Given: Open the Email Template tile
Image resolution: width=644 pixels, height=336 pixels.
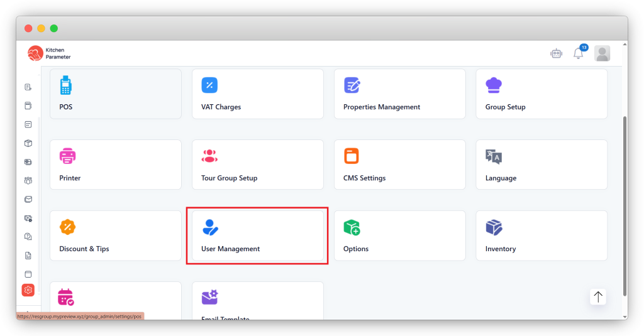Looking at the screenshot, I should [257, 303].
